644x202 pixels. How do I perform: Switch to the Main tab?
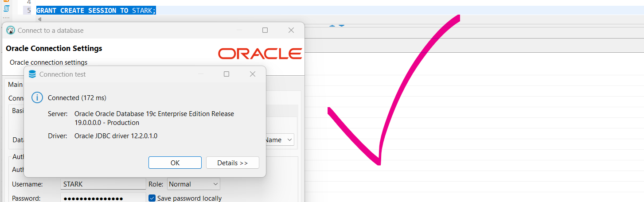click(x=15, y=85)
